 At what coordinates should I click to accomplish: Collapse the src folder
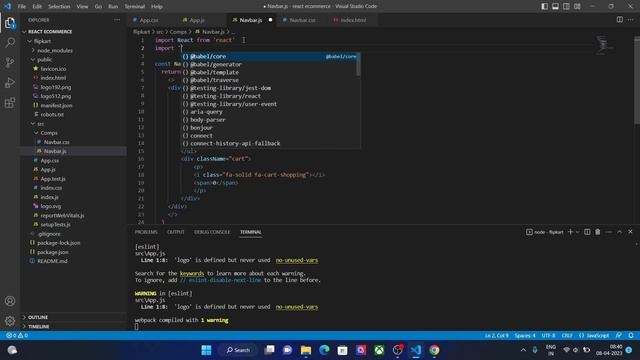40,124
